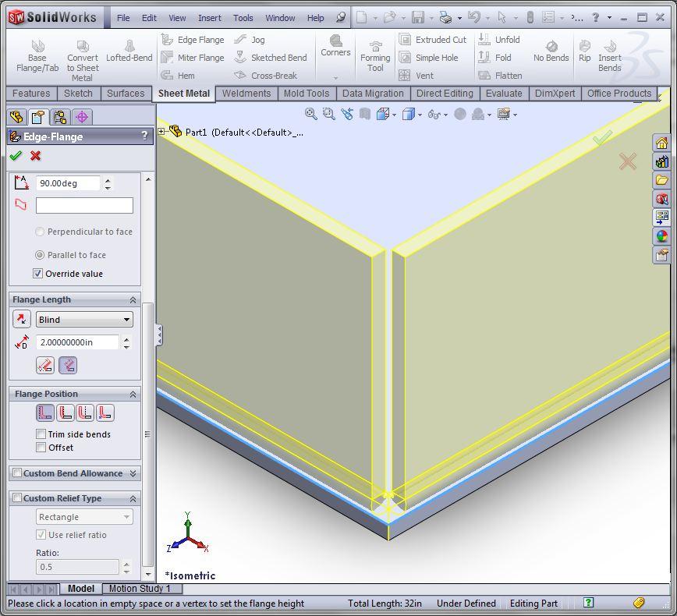Enable Trim side bends

tap(41, 434)
